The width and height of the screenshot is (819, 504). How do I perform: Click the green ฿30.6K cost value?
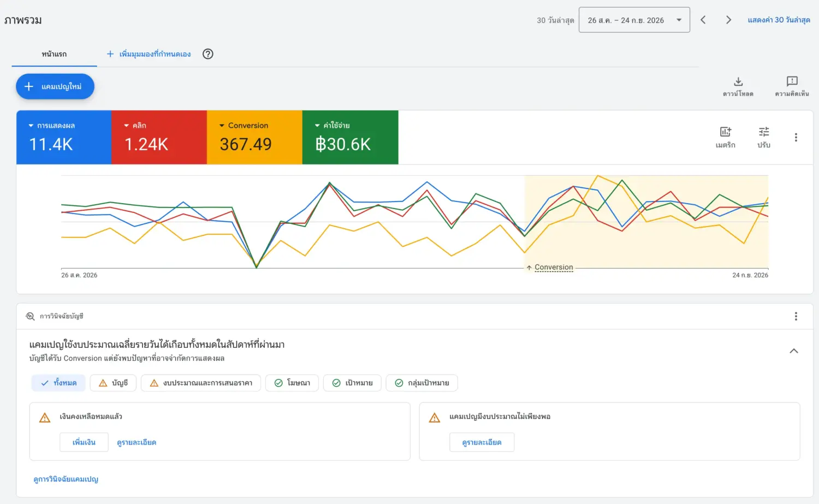coord(343,144)
